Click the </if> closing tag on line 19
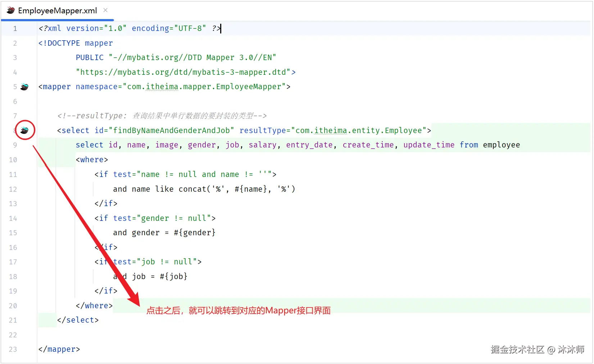The height and width of the screenshot is (364, 594). (106, 291)
